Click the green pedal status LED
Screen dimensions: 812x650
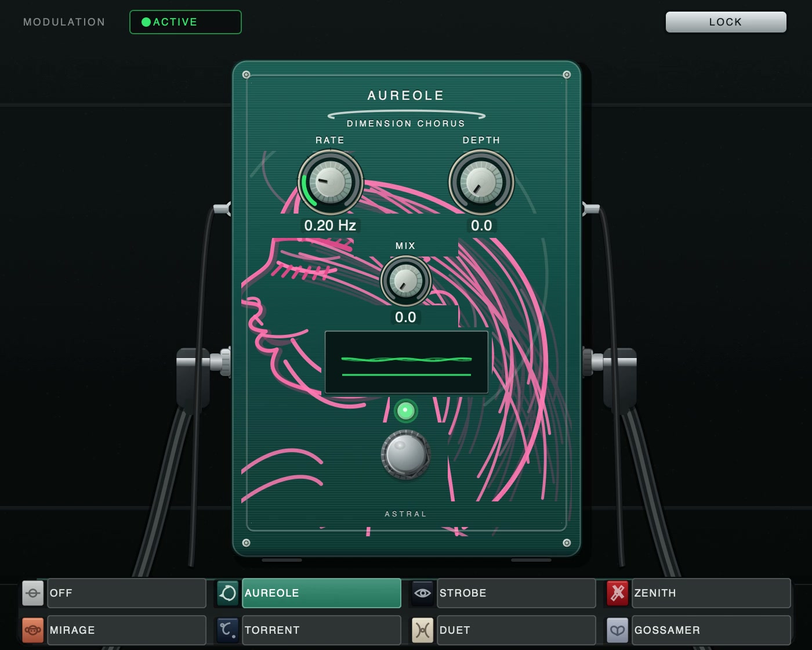point(405,411)
